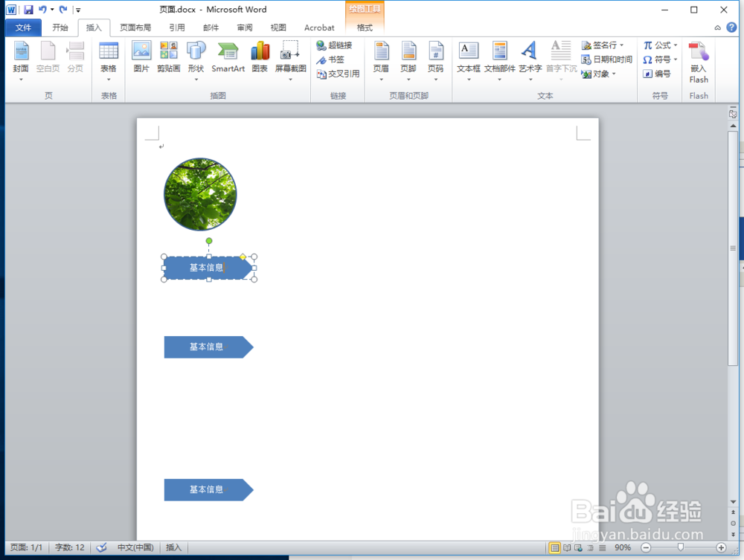Switch to Full Screen Reading view
The image size is (744, 560).
(x=567, y=547)
